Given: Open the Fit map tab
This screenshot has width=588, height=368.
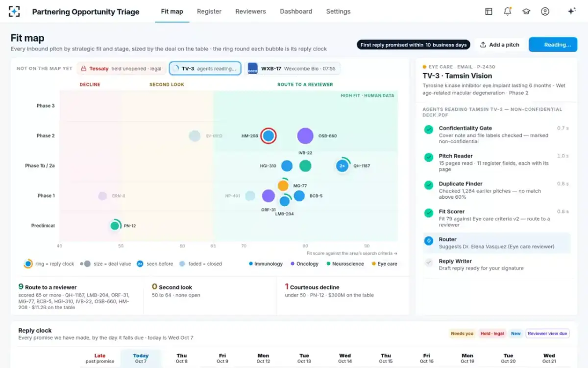Looking at the screenshot, I should [172, 11].
